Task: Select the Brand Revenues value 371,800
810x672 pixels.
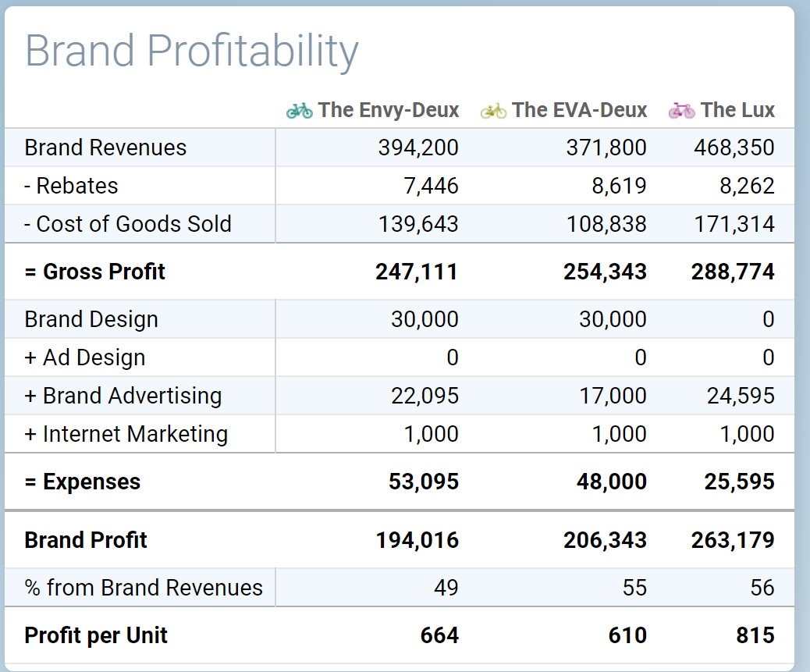Action: [x=606, y=148]
